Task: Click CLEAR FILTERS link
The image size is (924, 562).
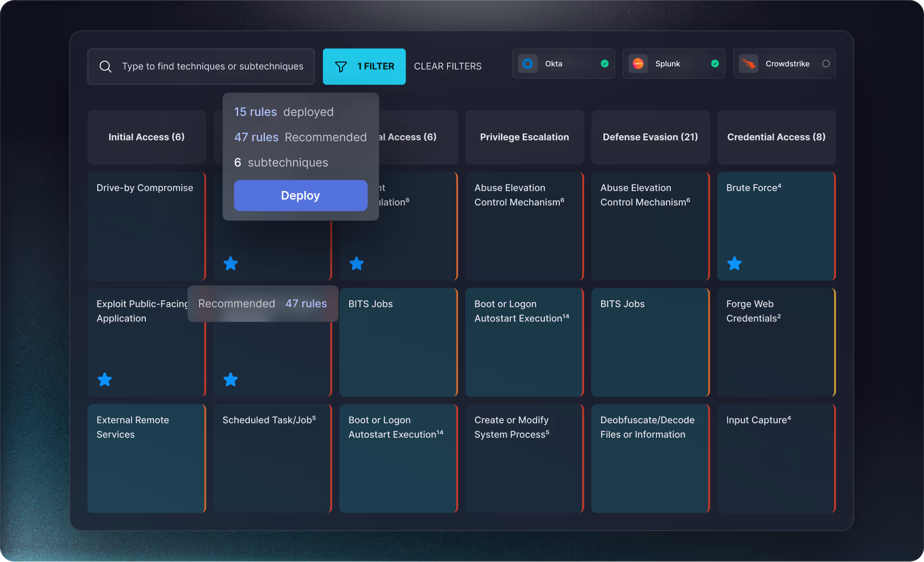Action: click(x=448, y=66)
